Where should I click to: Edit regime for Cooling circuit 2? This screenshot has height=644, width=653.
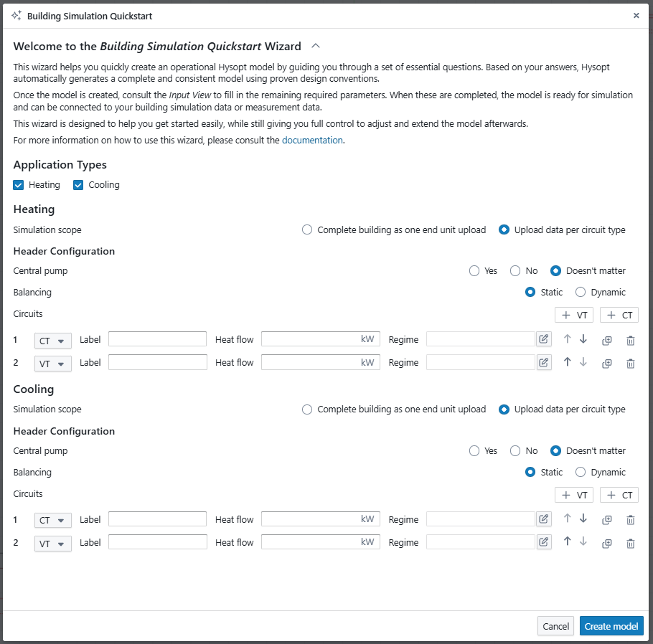[544, 542]
